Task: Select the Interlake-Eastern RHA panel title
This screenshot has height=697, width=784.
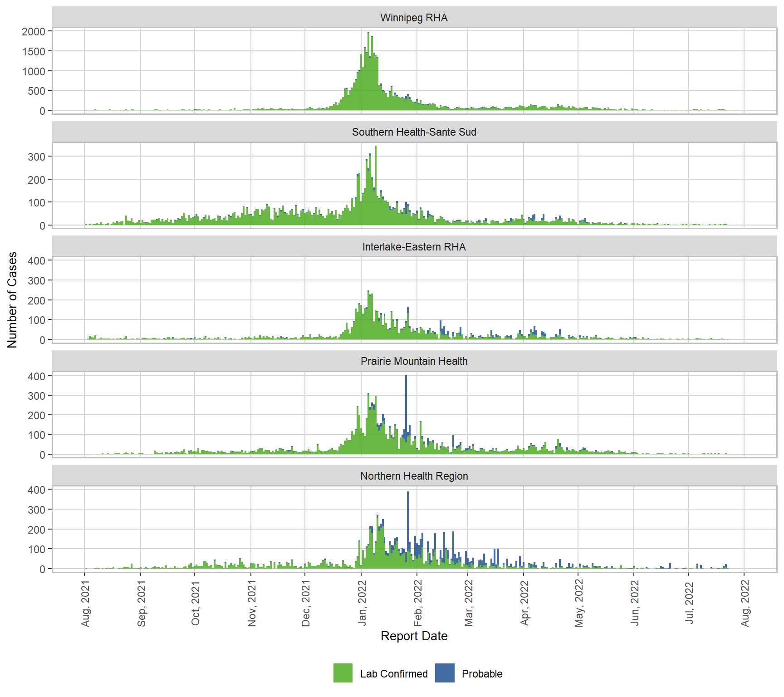Action: coord(414,247)
